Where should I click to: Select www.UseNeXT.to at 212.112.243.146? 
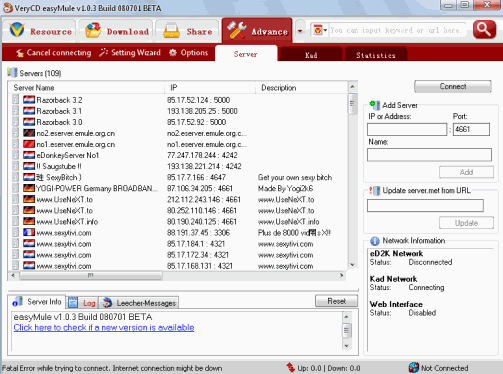[x=178, y=199]
